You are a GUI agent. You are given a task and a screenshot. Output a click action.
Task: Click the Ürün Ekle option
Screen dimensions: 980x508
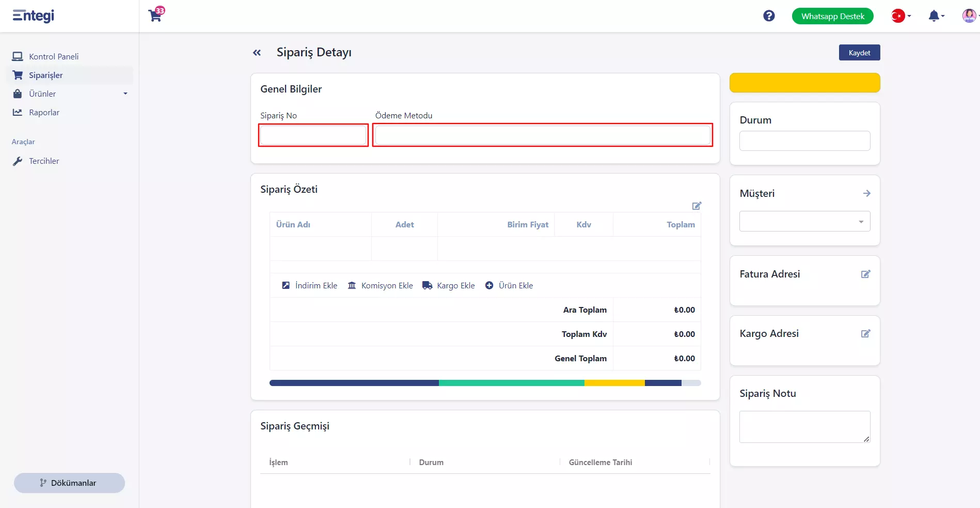509,285
